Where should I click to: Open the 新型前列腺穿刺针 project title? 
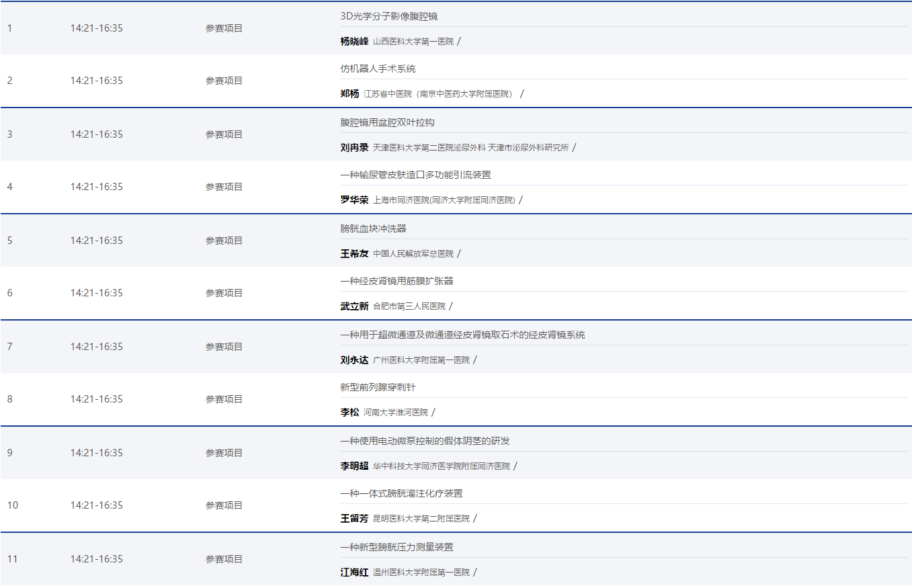pyautogui.click(x=378, y=387)
